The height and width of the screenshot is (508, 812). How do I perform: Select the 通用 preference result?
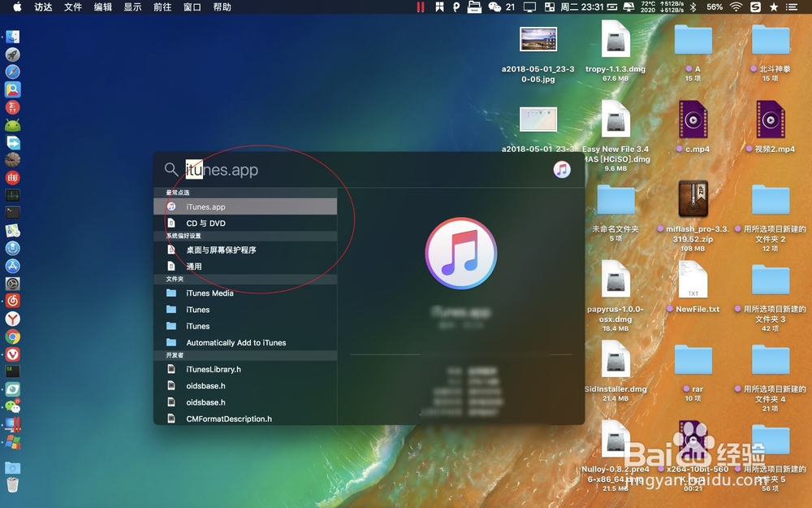(245, 267)
